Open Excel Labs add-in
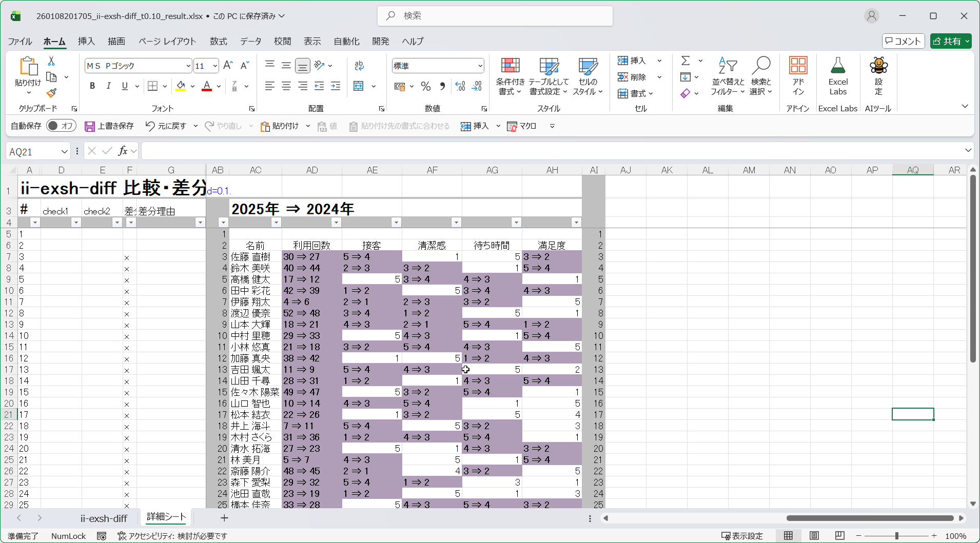980x543 pixels. [838, 76]
